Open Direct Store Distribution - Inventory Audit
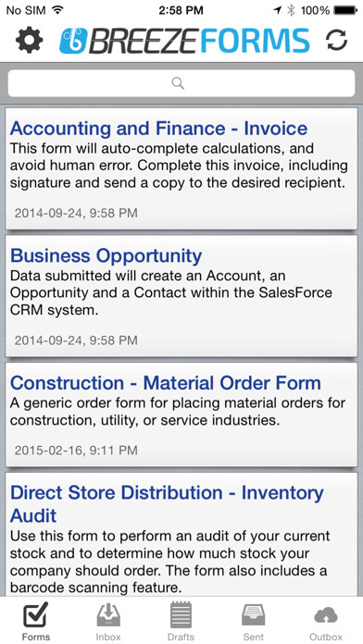 point(181,534)
